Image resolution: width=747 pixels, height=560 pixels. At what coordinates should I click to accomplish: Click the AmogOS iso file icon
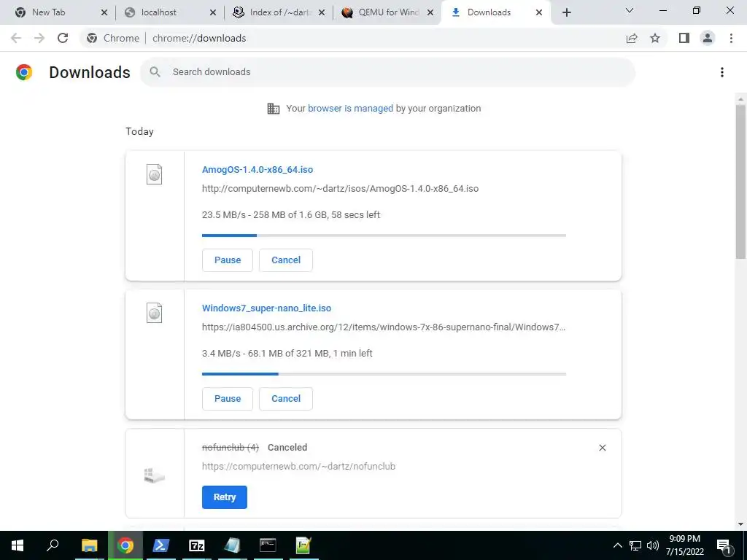155,174
